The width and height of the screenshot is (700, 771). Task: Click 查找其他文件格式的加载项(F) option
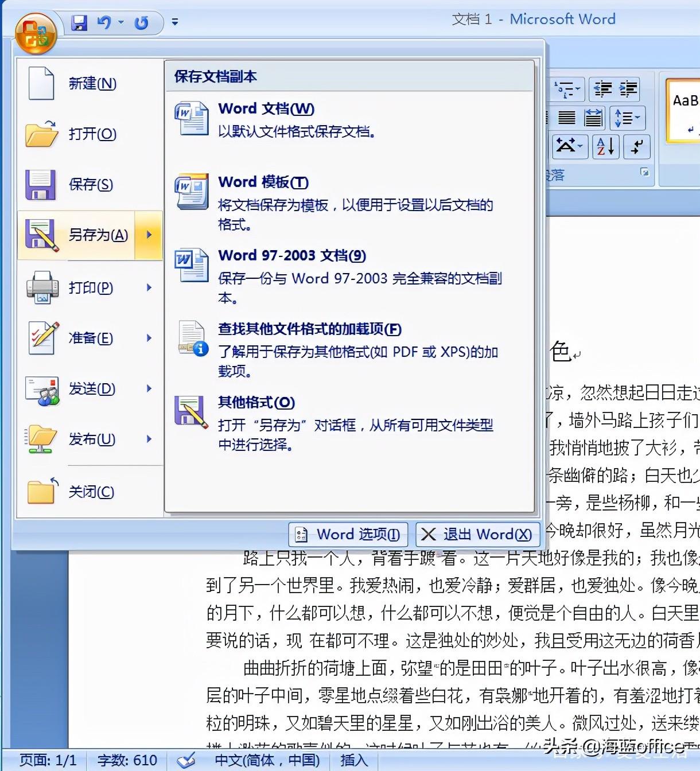pos(349,349)
